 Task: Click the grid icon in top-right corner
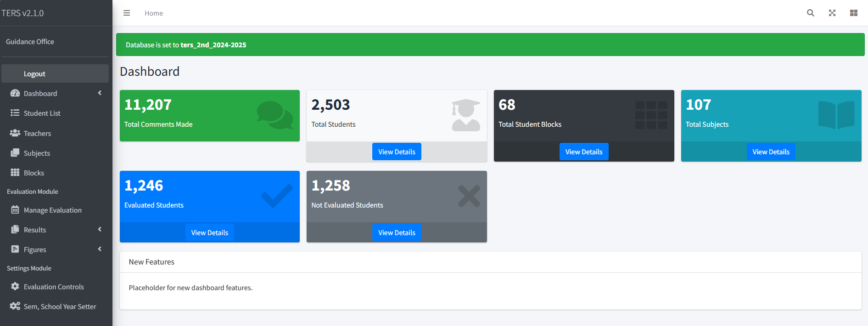pyautogui.click(x=854, y=13)
